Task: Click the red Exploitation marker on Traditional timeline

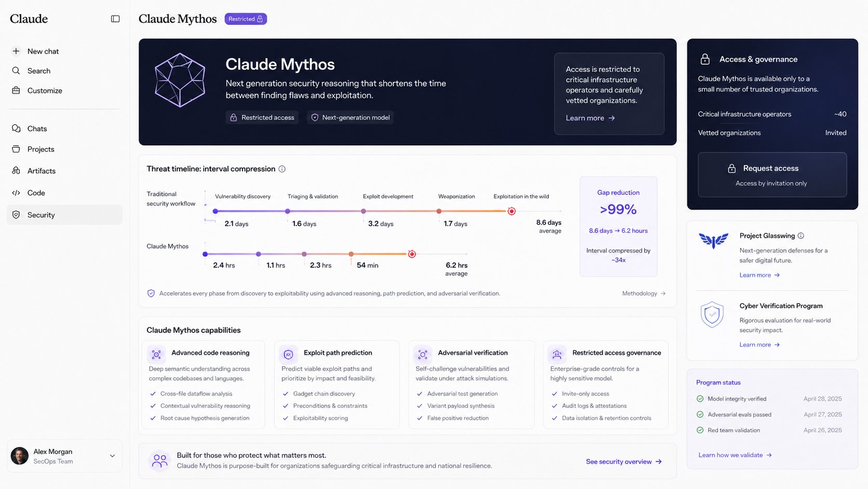Action: coord(511,211)
